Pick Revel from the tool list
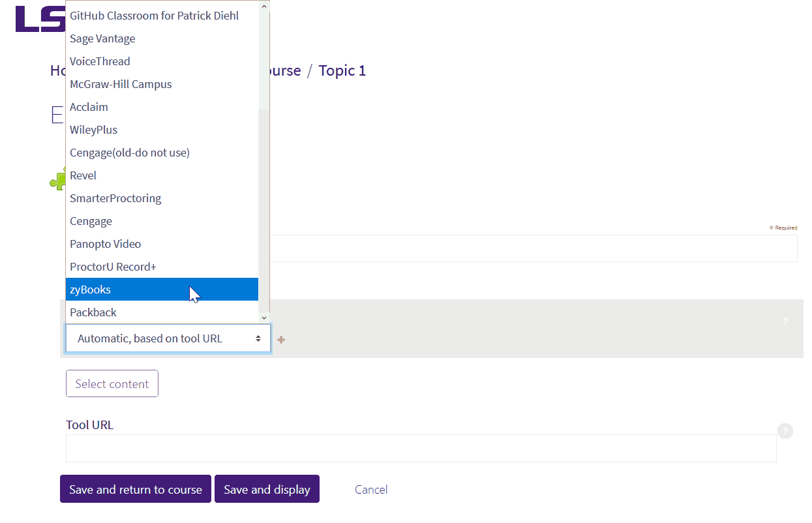This screenshot has height=523, width=812. [162, 175]
